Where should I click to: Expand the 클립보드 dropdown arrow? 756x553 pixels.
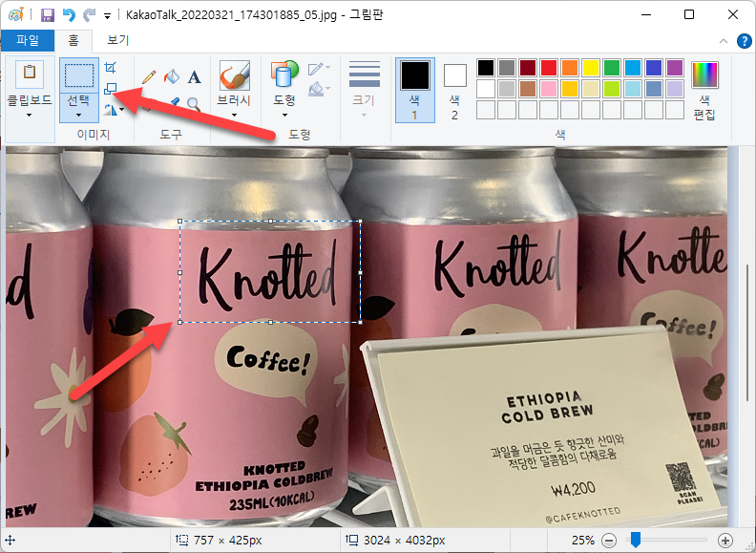pos(29,116)
